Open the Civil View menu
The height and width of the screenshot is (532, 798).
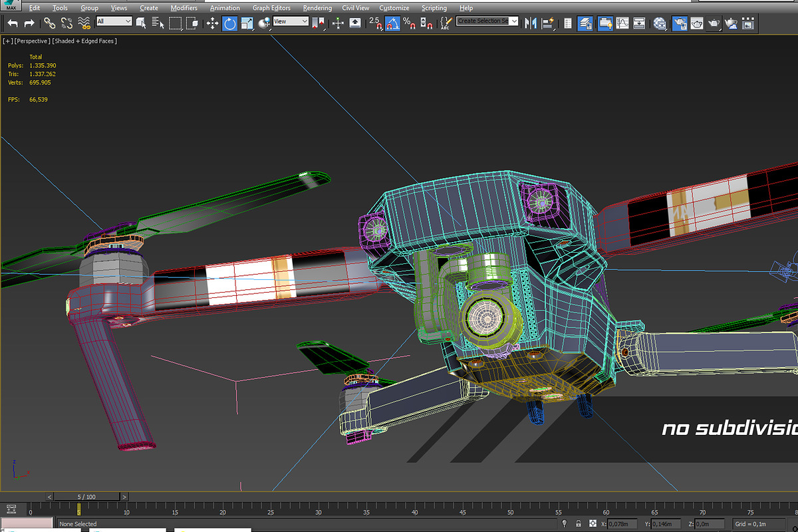coord(356,8)
